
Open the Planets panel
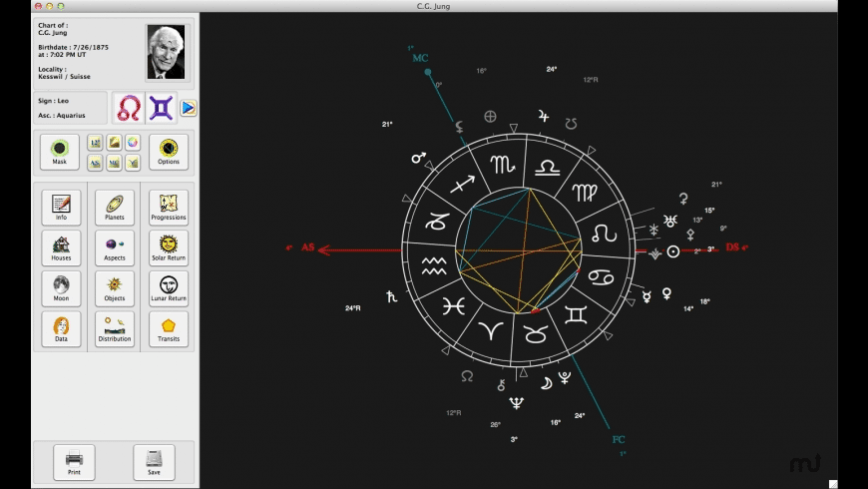click(x=115, y=208)
